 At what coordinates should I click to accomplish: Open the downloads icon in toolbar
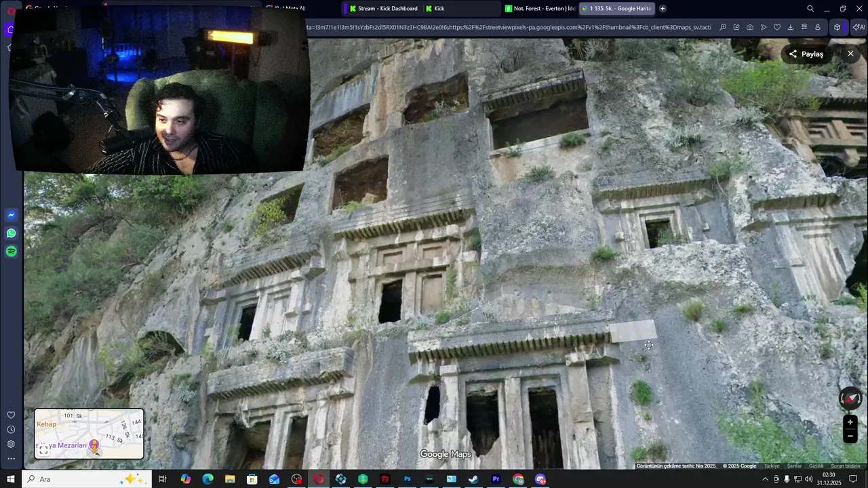click(x=791, y=27)
